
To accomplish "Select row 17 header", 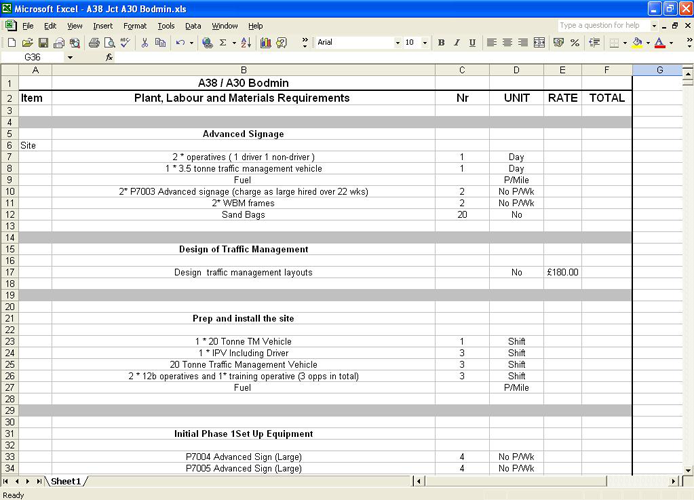I will click(x=9, y=272).
